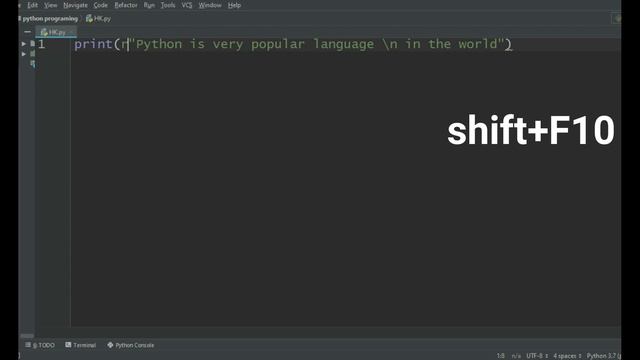The image size is (640, 360).
Task: Open the 4 spaces indent selector
Action: (x=567, y=356)
